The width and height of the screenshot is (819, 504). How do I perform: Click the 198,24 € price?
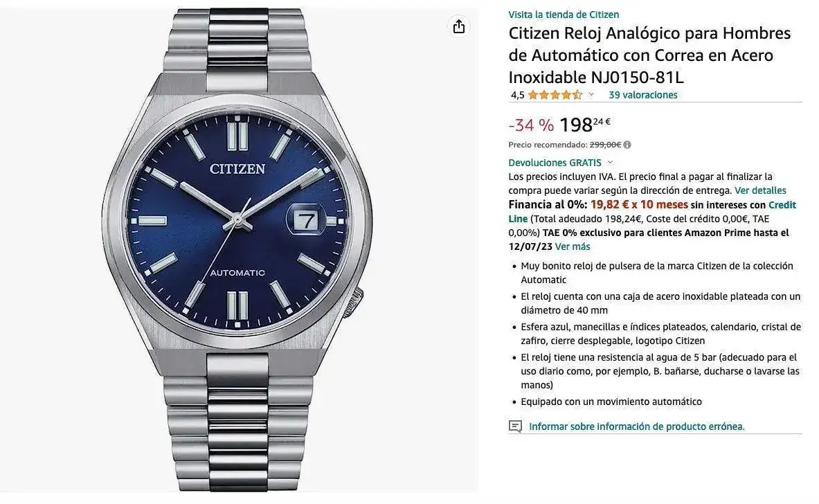point(585,125)
